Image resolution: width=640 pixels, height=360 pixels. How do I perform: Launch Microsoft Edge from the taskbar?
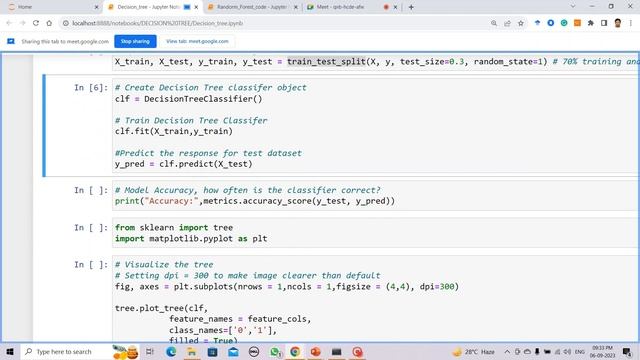coord(171,351)
